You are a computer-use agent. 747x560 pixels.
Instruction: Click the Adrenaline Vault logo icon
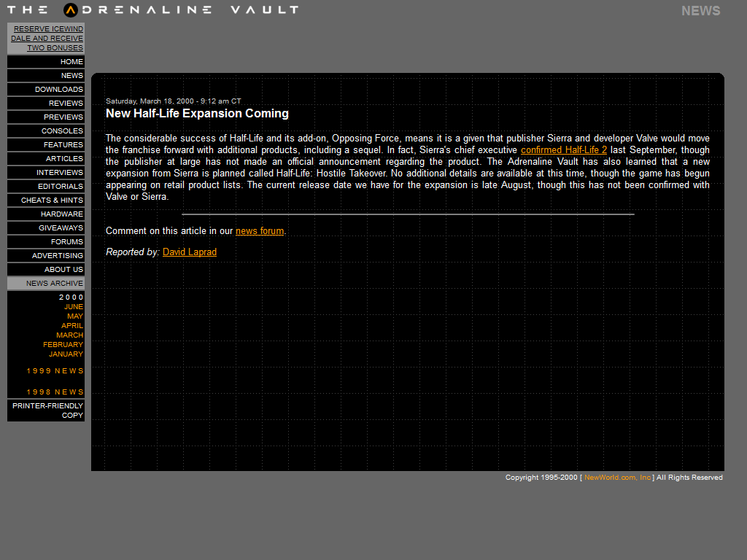click(71, 9)
